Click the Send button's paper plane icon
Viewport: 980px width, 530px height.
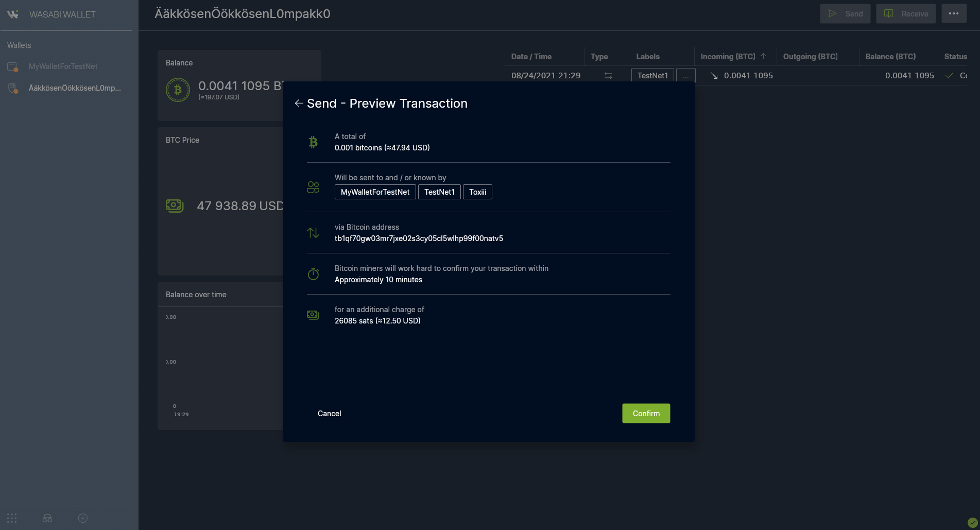pos(832,14)
